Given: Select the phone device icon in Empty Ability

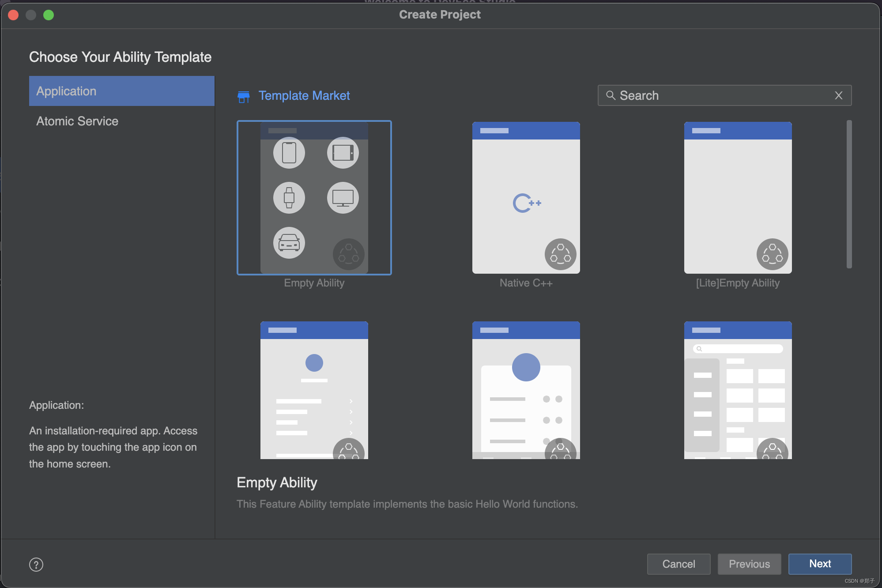Looking at the screenshot, I should (x=287, y=154).
